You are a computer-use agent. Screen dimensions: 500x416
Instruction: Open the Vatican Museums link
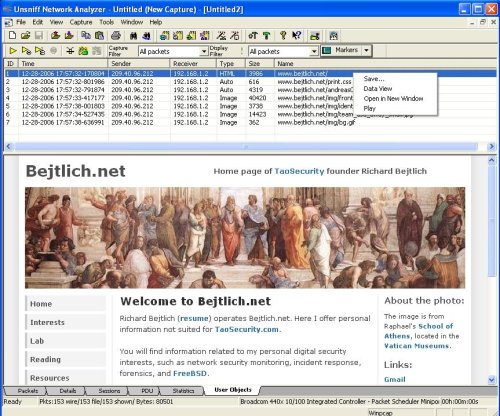pyautogui.click(x=416, y=346)
